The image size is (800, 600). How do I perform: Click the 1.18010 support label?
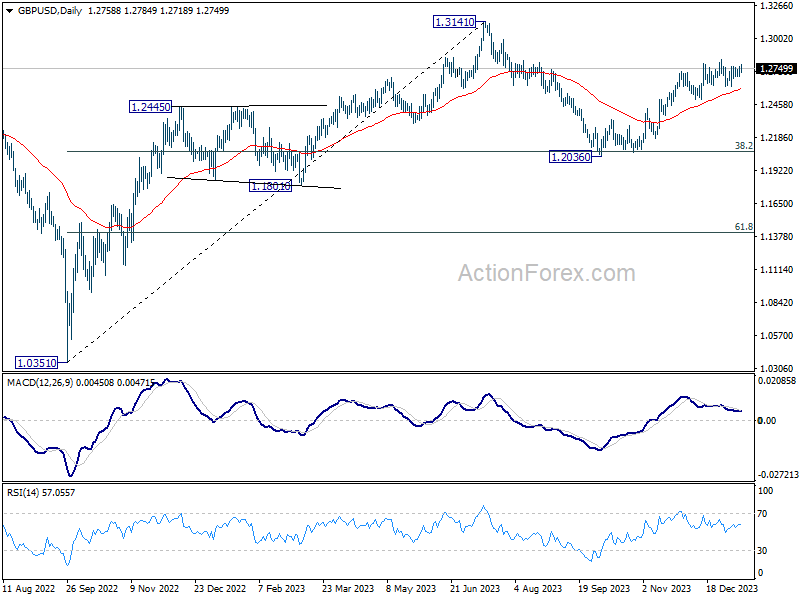click(x=270, y=186)
